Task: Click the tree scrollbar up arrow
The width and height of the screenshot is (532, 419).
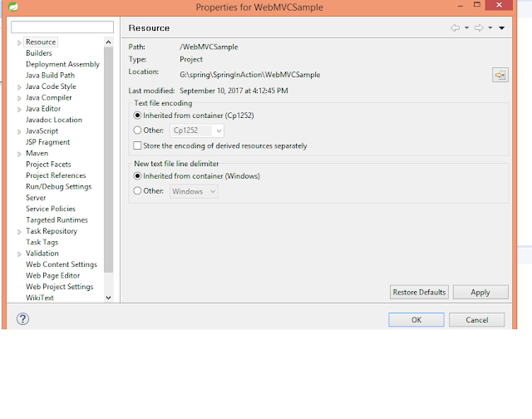Action: click(x=109, y=42)
